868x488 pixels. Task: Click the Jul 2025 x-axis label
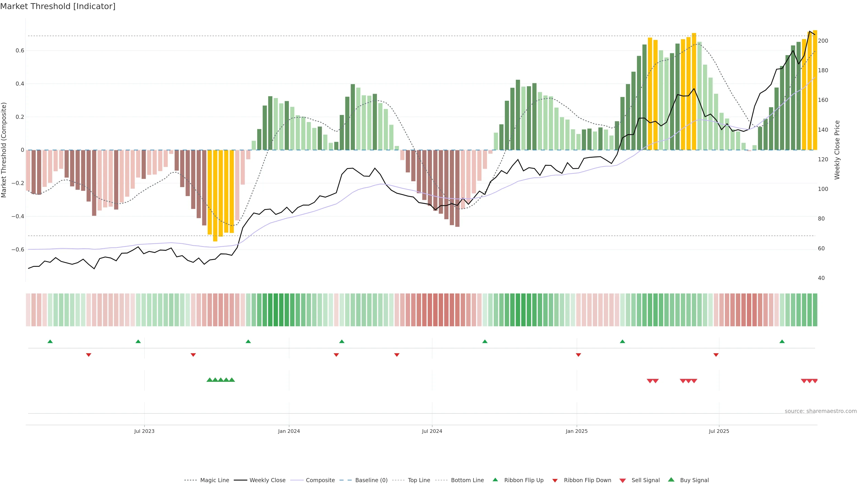coord(719,431)
